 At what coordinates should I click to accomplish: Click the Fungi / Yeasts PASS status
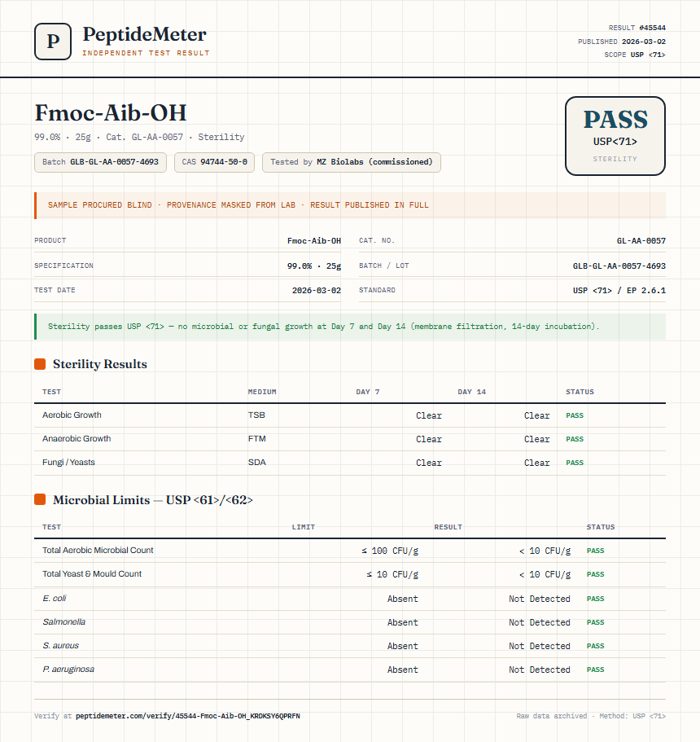click(575, 463)
